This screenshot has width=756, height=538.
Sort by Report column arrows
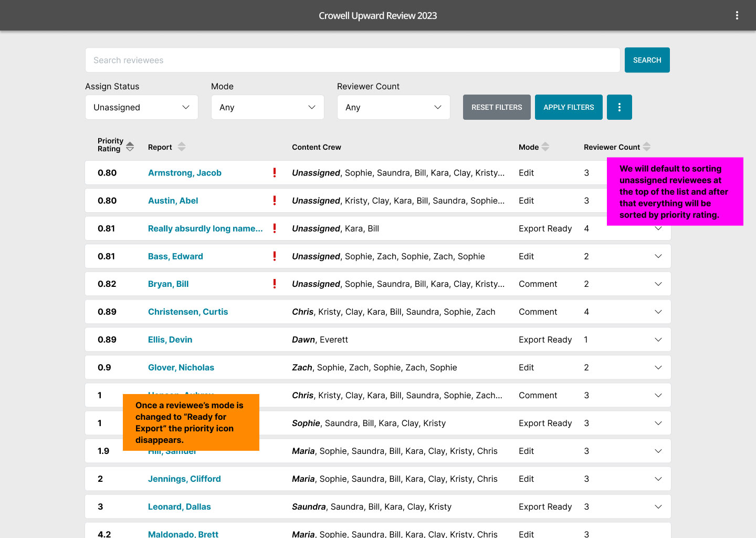click(x=182, y=147)
